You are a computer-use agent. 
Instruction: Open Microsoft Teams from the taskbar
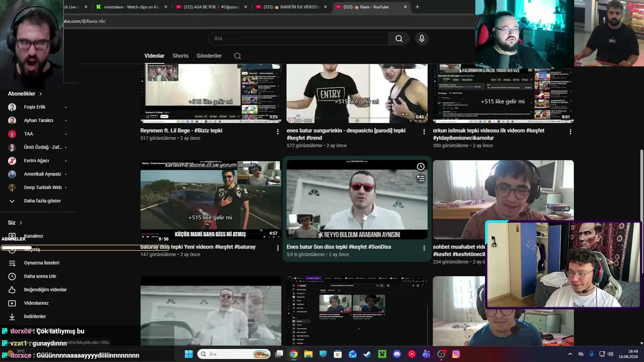point(427,354)
